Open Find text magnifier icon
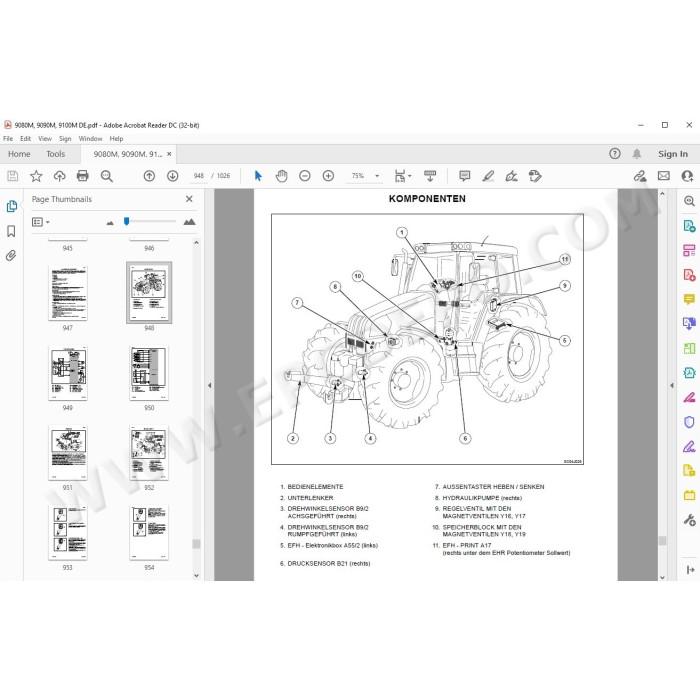 [106, 176]
